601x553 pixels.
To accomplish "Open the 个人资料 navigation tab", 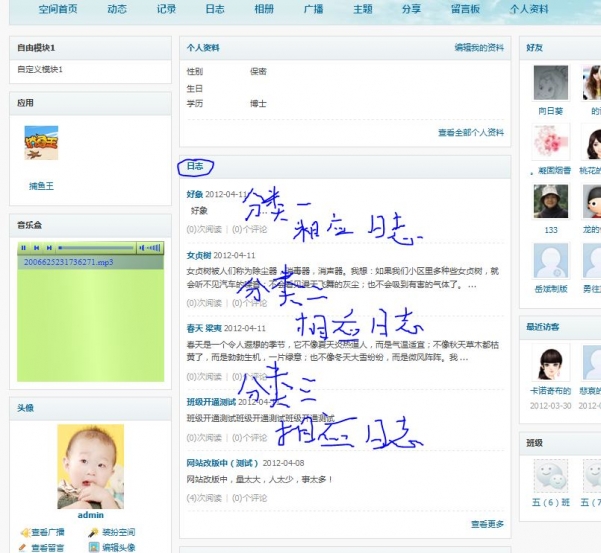I will tap(529, 9).
